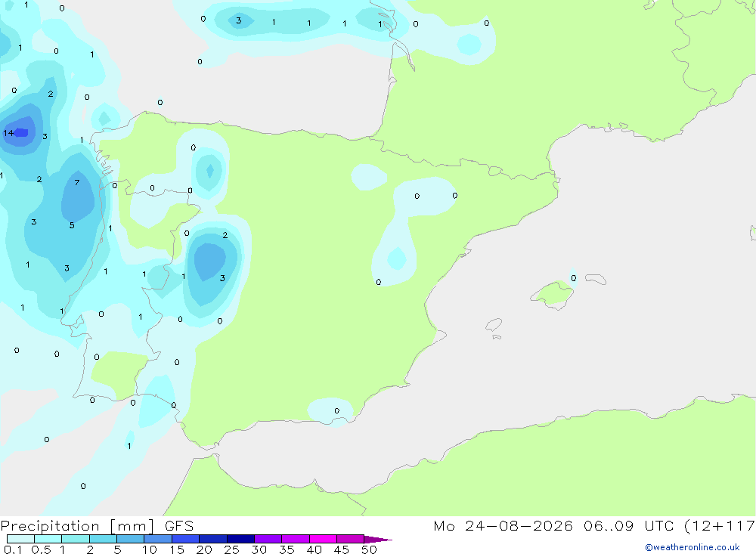Click the Mo 24-08-2026 06..09 UTC timestamp
This screenshot has width=756, height=554.
click(x=553, y=526)
